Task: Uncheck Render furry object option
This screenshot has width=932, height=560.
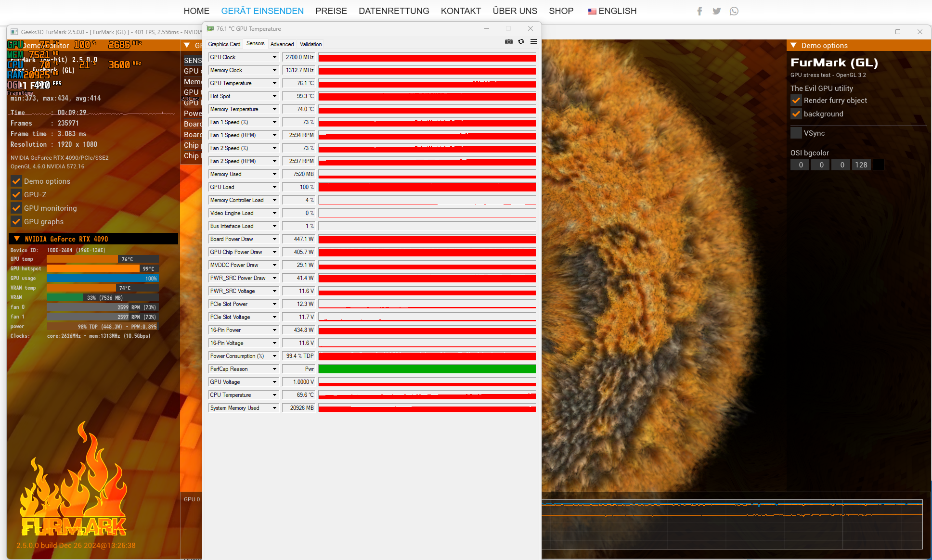Action: (796, 101)
